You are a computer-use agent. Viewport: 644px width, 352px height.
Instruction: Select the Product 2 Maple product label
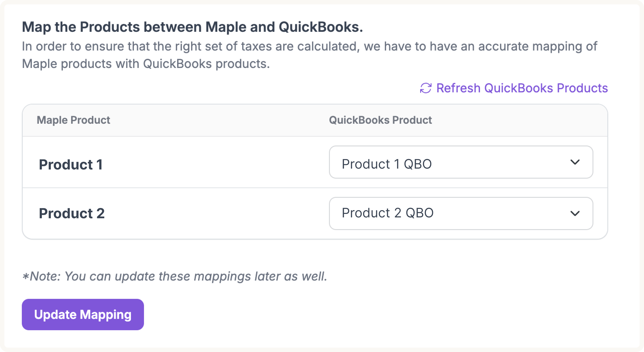coord(72,213)
